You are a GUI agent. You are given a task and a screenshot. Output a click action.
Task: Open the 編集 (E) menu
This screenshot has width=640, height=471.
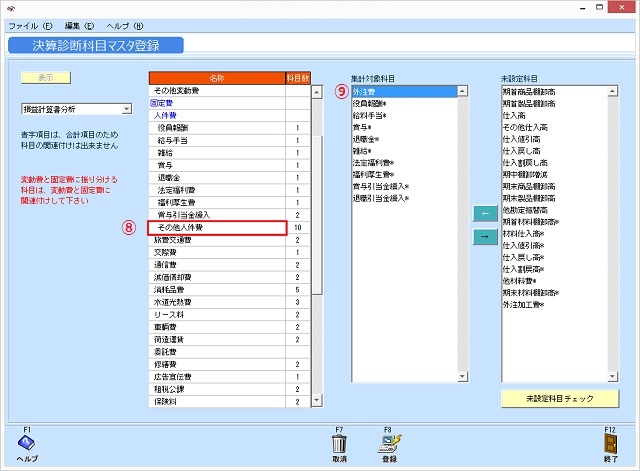click(79, 26)
